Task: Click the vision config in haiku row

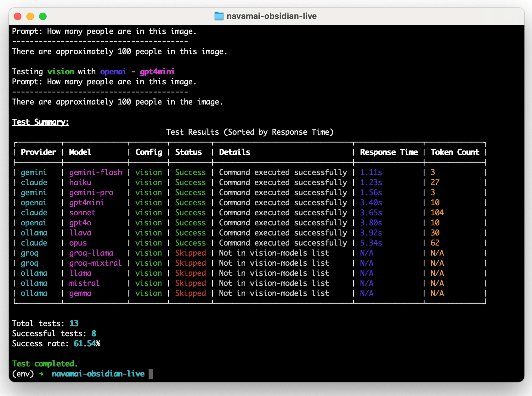Action: point(149,182)
